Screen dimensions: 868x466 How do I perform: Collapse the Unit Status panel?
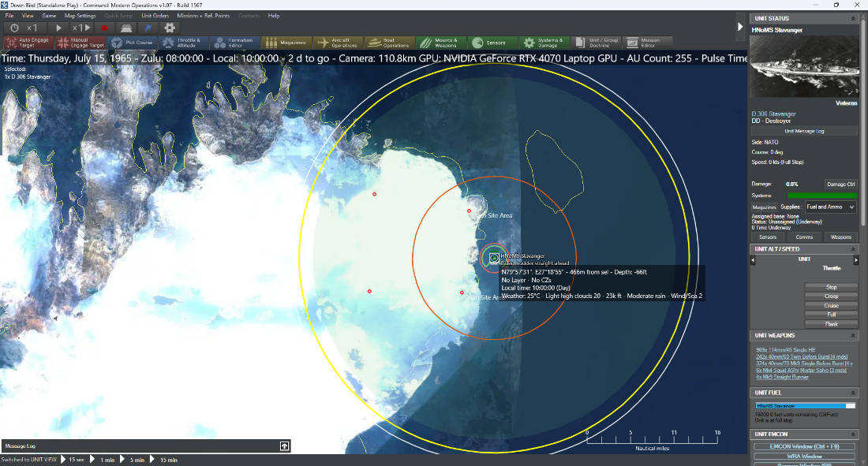click(853, 18)
